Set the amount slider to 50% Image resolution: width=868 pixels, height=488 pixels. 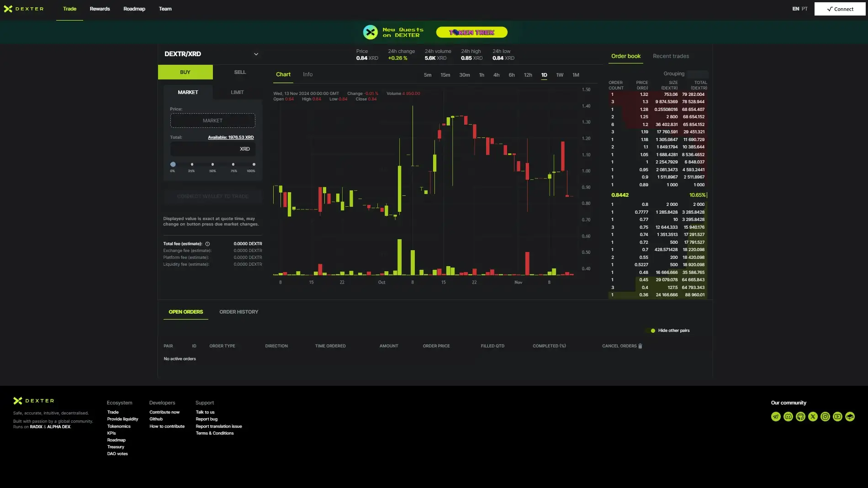[x=212, y=164]
